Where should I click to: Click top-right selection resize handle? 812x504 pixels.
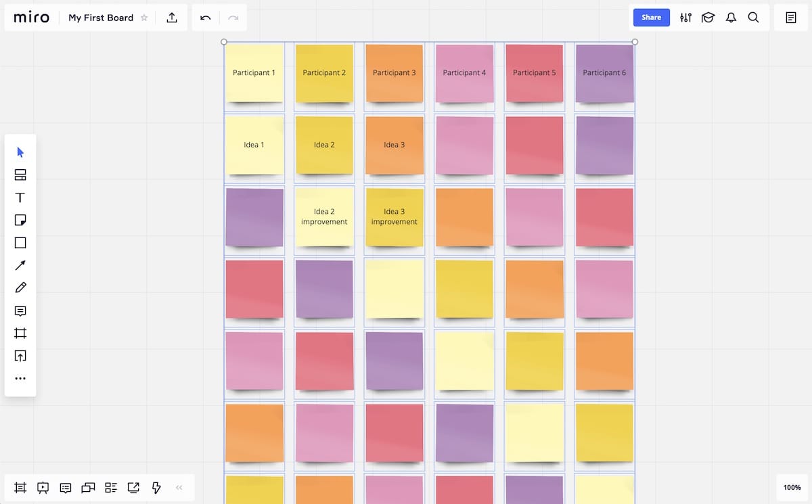pyautogui.click(x=635, y=42)
